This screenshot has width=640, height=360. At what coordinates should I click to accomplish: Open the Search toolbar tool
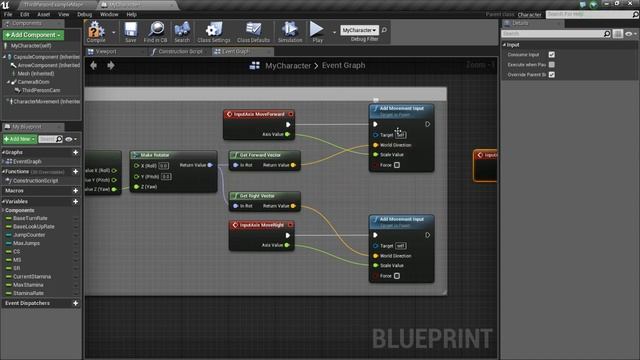pos(182,32)
